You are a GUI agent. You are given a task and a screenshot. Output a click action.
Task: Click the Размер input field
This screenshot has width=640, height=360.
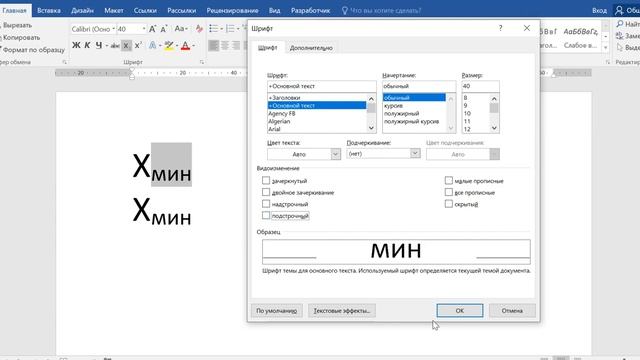480,86
